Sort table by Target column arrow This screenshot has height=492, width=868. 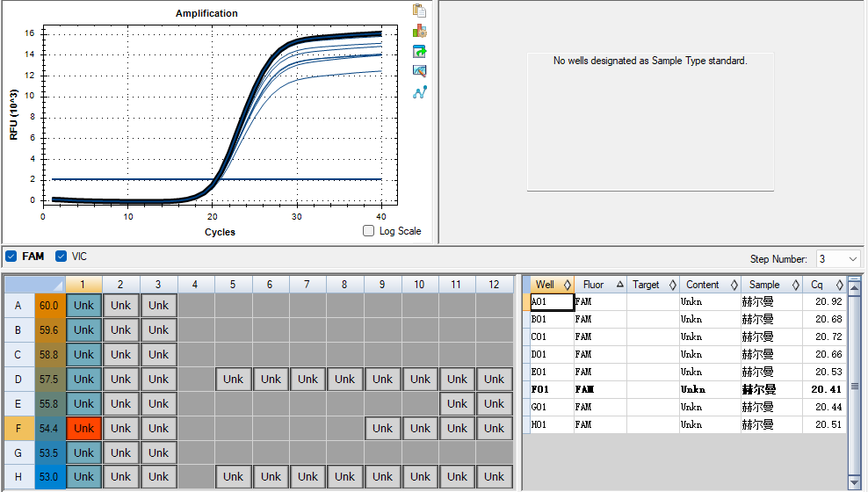pos(673,285)
